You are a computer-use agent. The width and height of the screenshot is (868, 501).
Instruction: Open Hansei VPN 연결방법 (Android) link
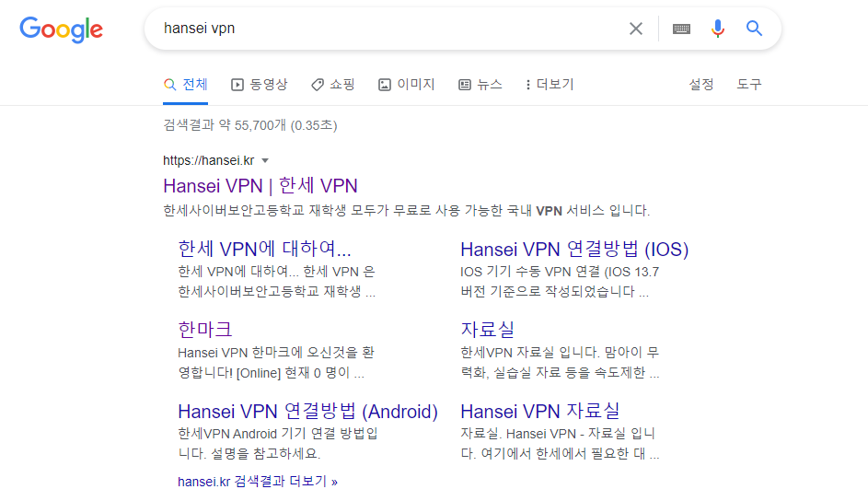pyautogui.click(x=307, y=411)
